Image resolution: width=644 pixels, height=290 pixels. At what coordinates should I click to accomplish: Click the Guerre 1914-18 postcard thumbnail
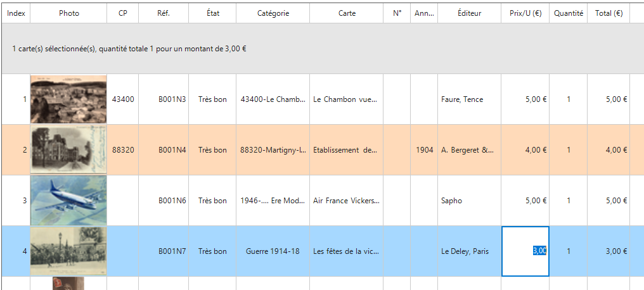tap(68, 251)
